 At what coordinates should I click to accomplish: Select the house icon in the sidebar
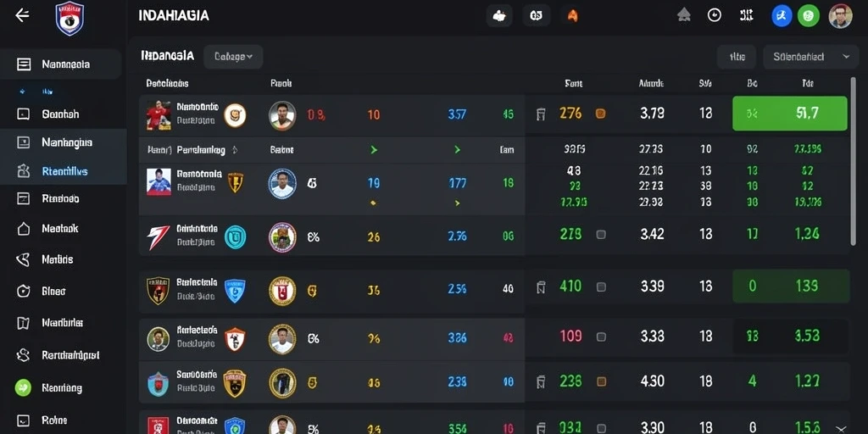[x=23, y=229]
